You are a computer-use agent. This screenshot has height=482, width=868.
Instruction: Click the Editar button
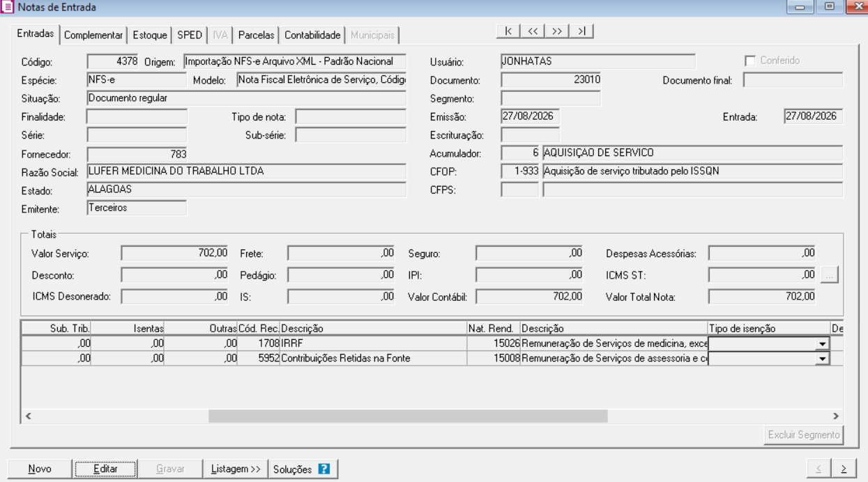coord(105,469)
